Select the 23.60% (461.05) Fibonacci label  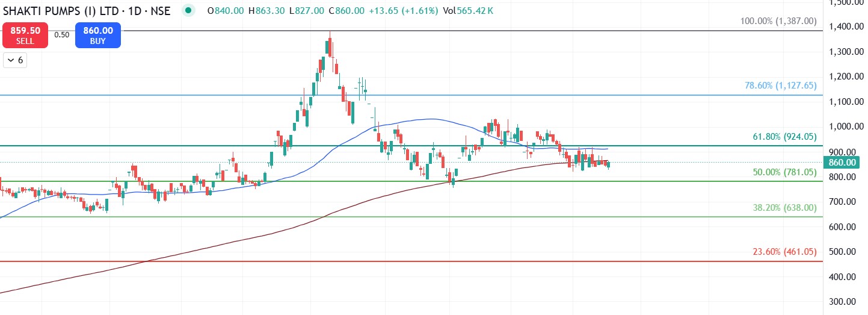785,252
